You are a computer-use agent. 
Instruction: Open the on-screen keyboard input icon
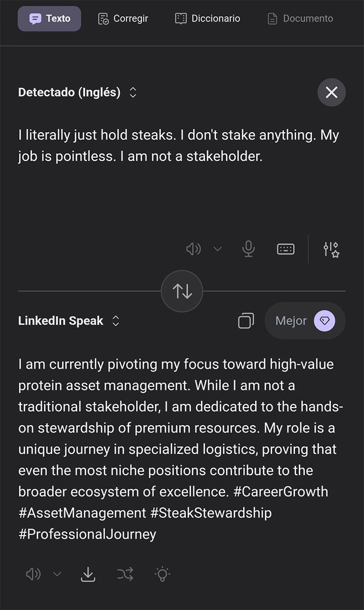click(x=285, y=249)
